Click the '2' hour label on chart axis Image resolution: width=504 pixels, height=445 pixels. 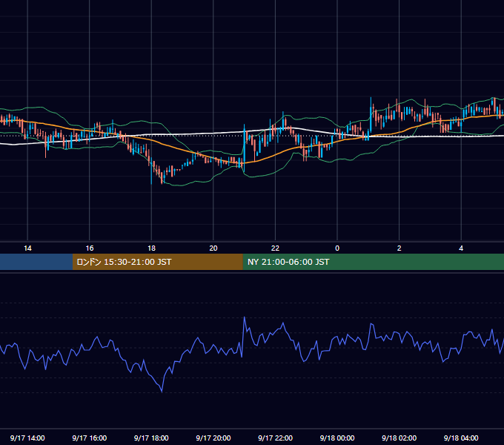399,248
